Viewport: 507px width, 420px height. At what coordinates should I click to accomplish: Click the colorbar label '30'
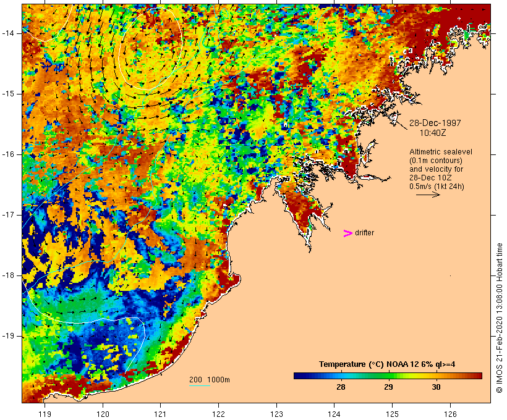(x=436, y=387)
